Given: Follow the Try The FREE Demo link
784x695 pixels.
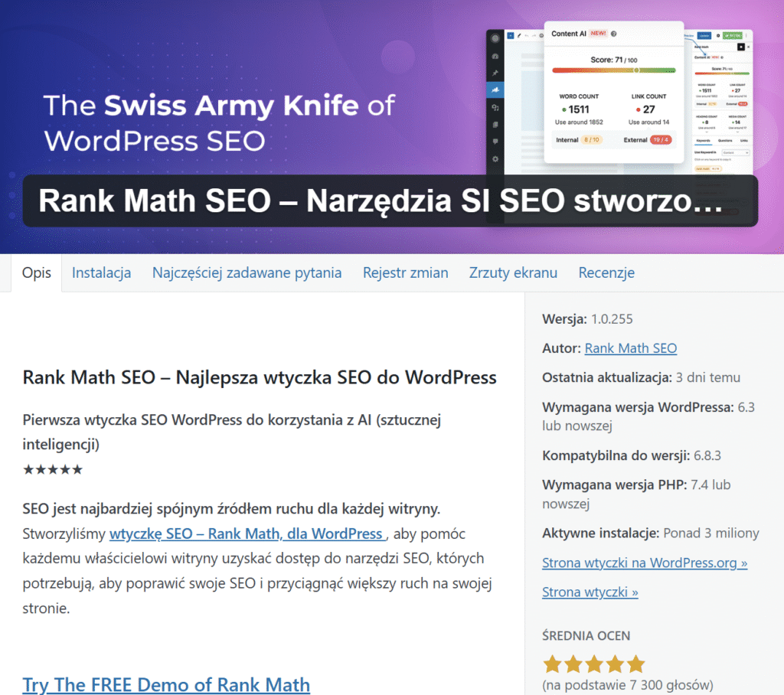Looking at the screenshot, I should [166, 684].
